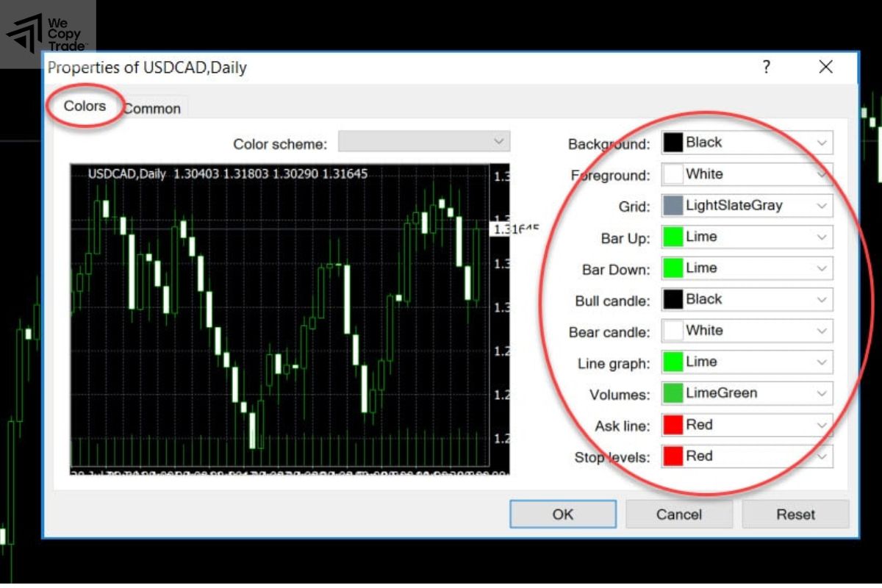Click the dialog help question mark icon
882x588 pixels.
click(767, 67)
